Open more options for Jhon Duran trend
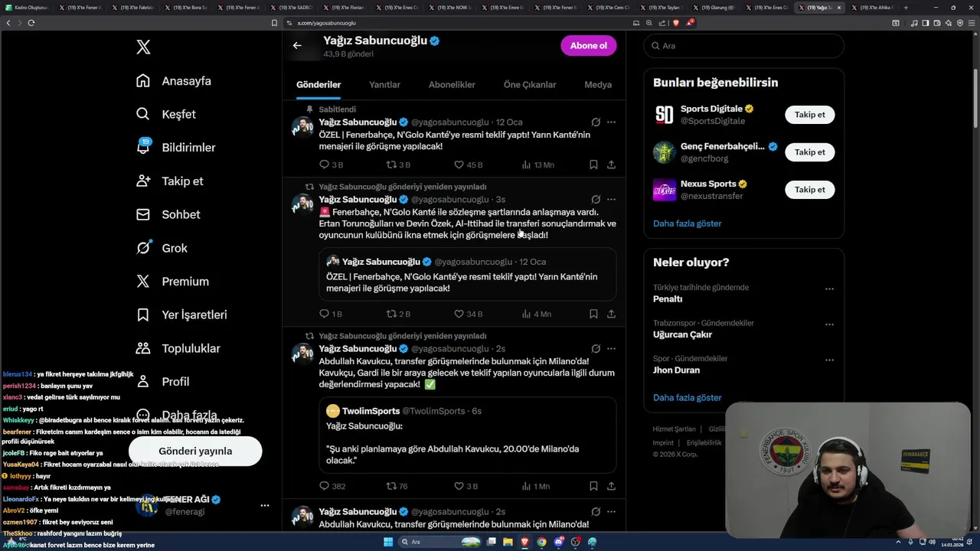The image size is (980, 551). pos(829,360)
